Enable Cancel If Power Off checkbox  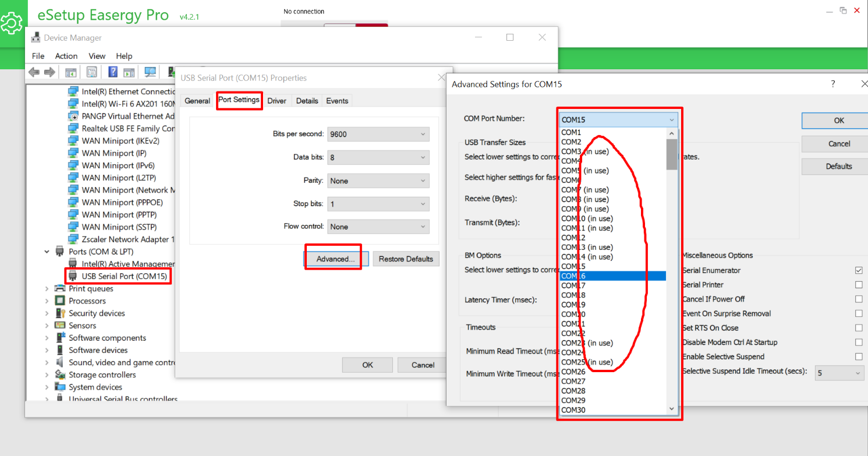pyautogui.click(x=859, y=299)
